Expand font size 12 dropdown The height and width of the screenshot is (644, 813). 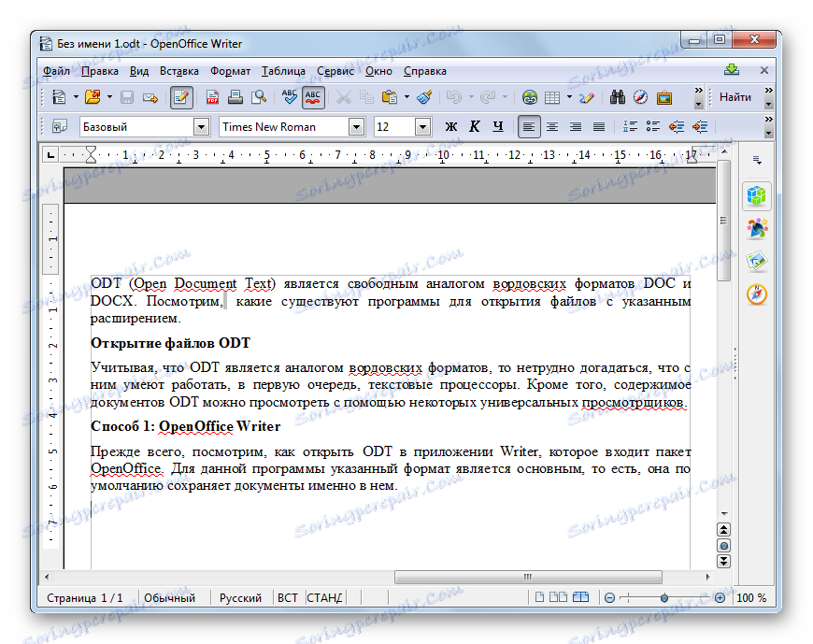(423, 127)
